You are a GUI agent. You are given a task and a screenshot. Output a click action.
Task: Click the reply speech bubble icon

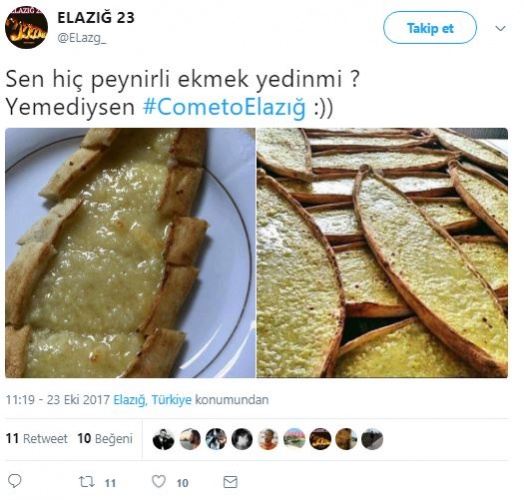tap(14, 481)
